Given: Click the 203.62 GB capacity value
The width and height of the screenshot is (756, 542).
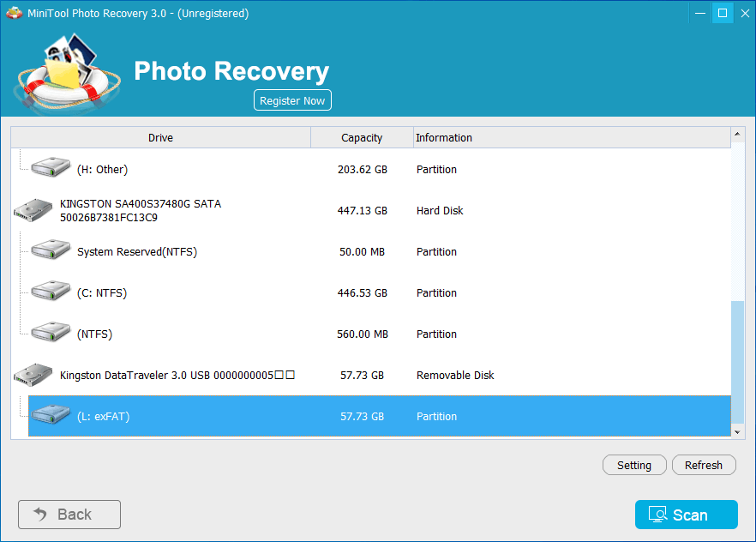Looking at the screenshot, I should 362,169.
